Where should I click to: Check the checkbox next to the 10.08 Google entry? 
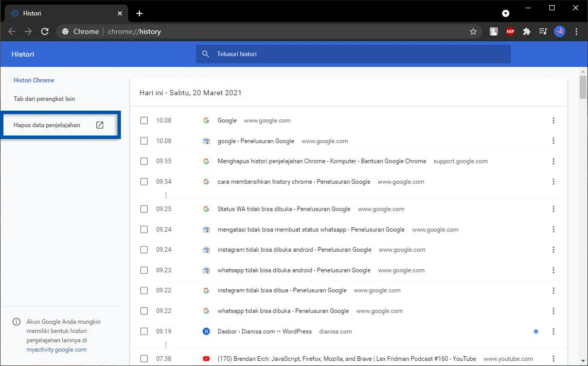[x=144, y=120]
